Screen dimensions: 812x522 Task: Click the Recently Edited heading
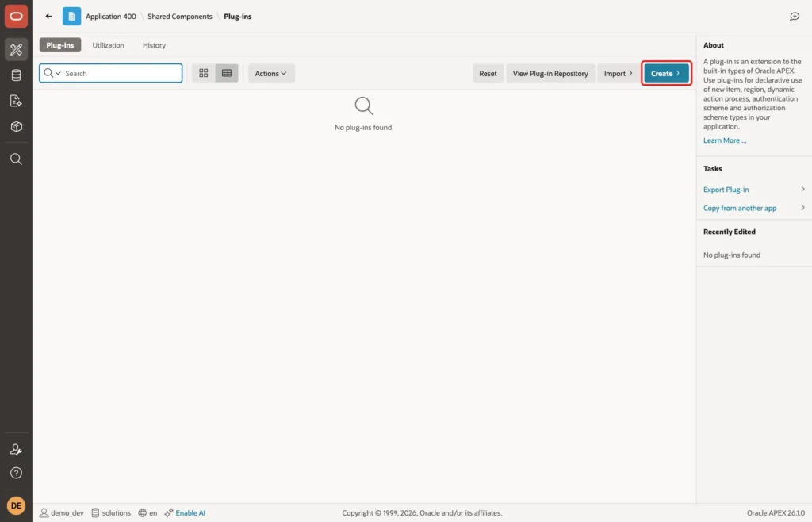tap(730, 232)
